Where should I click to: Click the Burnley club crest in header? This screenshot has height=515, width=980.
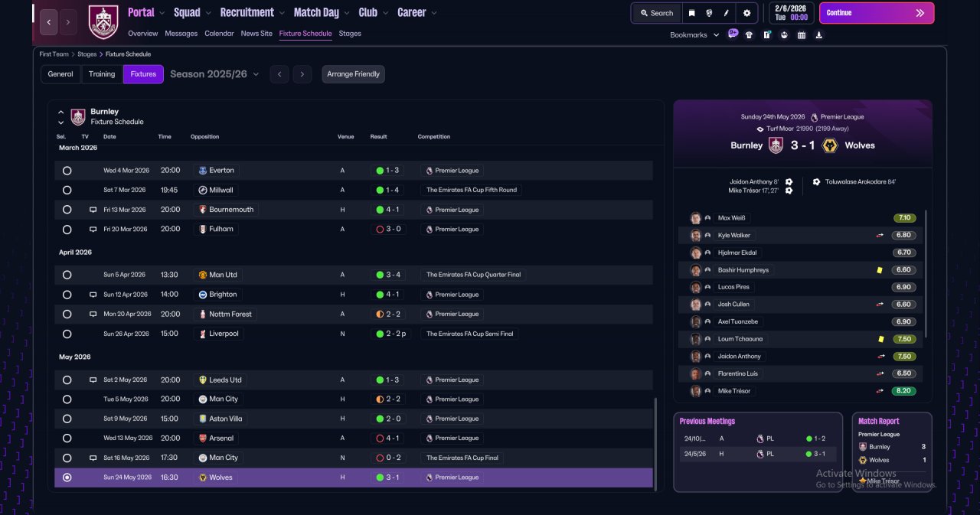(x=103, y=22)
